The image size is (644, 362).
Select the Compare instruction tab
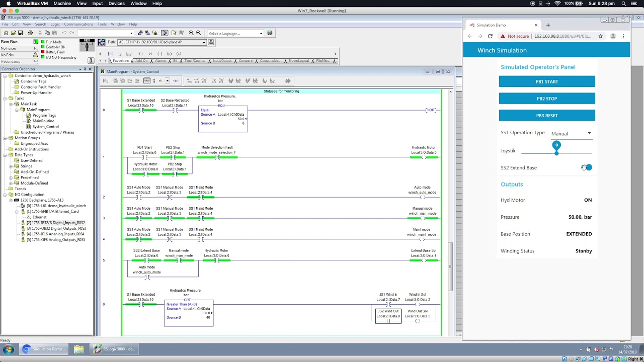[246, 61]
